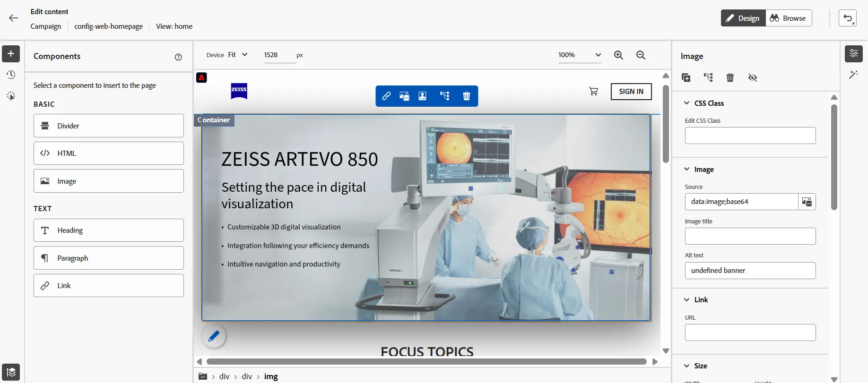Click the magic wand icon on right rail
The image size is (868, 383).
[854, 75]
